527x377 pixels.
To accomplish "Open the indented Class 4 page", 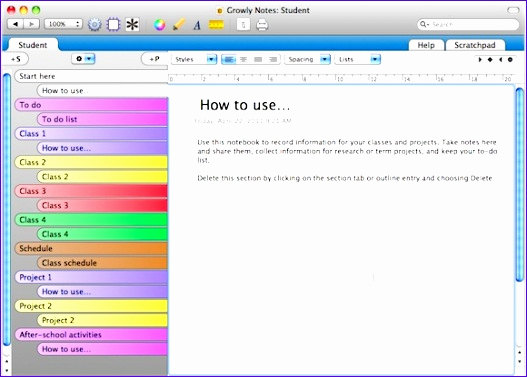I will point(102,234).
